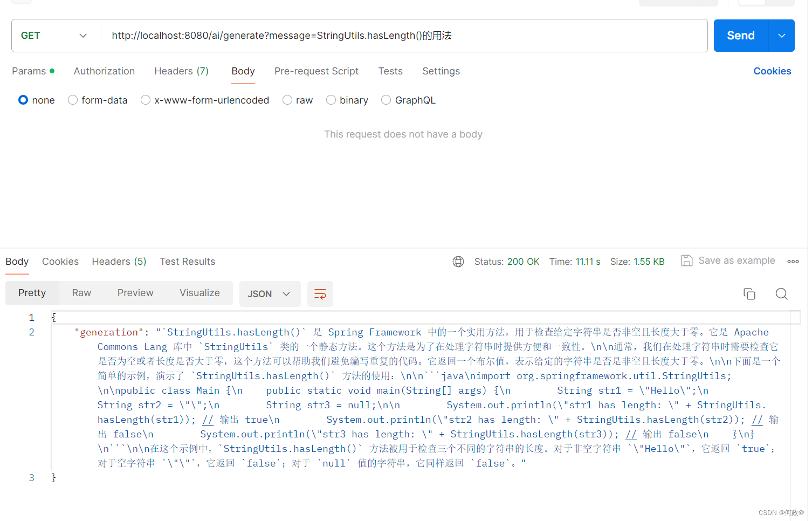Open the request Settings tab
This screenshot has width=812, height=521.
point(441,71)
